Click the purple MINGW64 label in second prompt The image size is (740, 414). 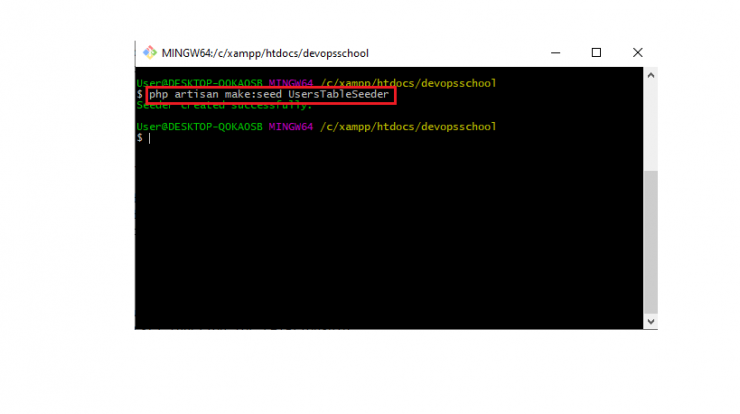[291, 127]
